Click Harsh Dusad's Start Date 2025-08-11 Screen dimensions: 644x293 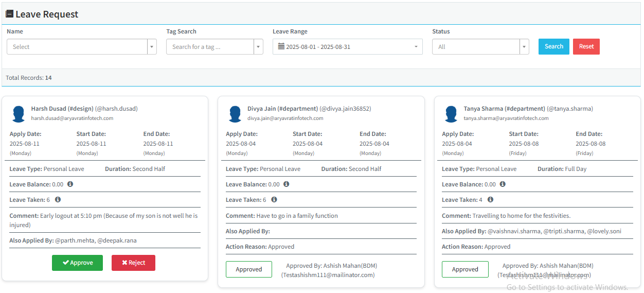pyautogui.click(x=91, y=144)
